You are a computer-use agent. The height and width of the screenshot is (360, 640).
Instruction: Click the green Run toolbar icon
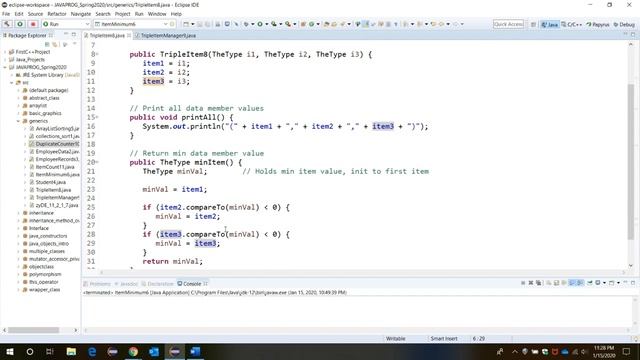[260, 24]
